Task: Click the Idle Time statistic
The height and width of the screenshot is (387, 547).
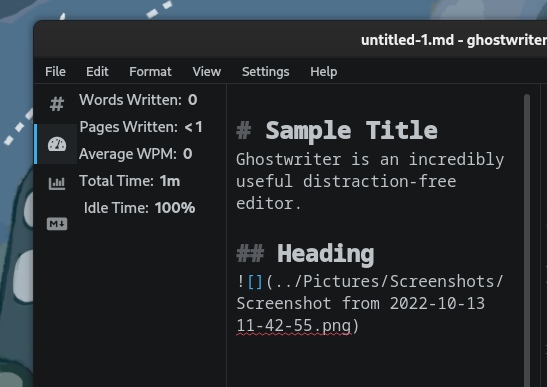Action: coord(139,208)
